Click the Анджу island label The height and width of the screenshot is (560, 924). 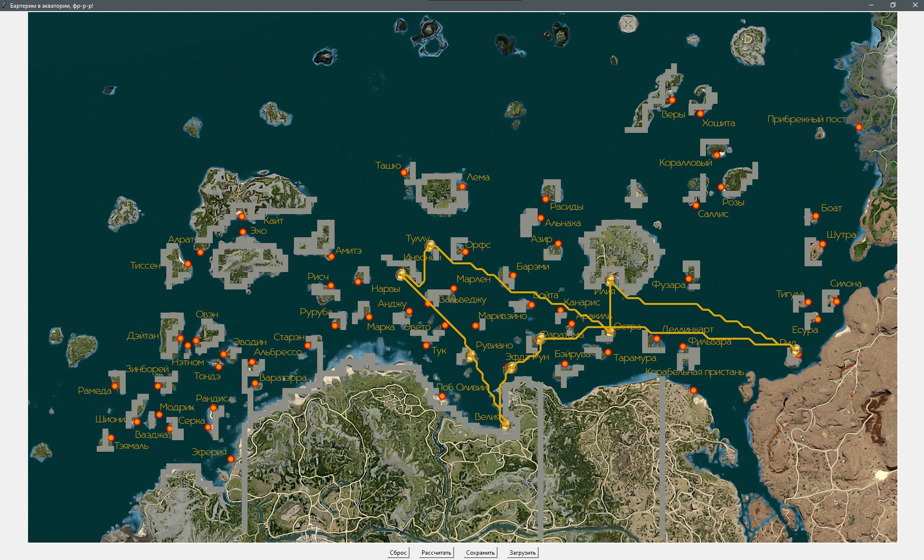[392, 304]
